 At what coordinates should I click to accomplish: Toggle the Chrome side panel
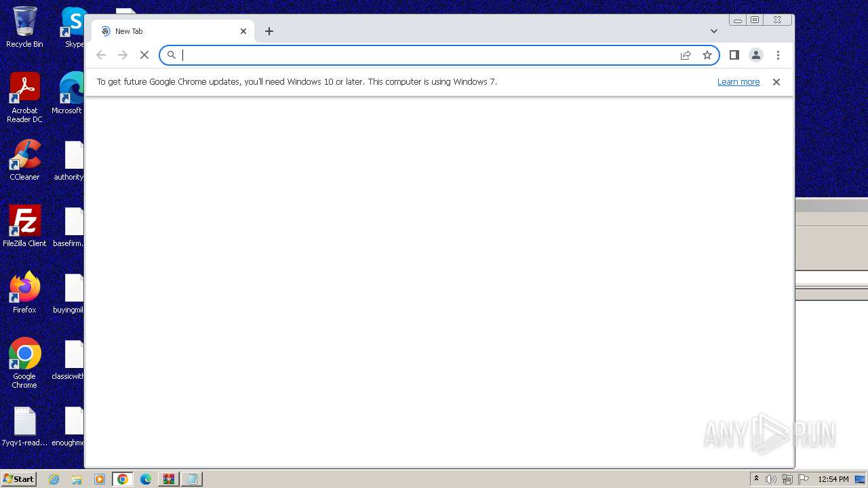(734, 55)
